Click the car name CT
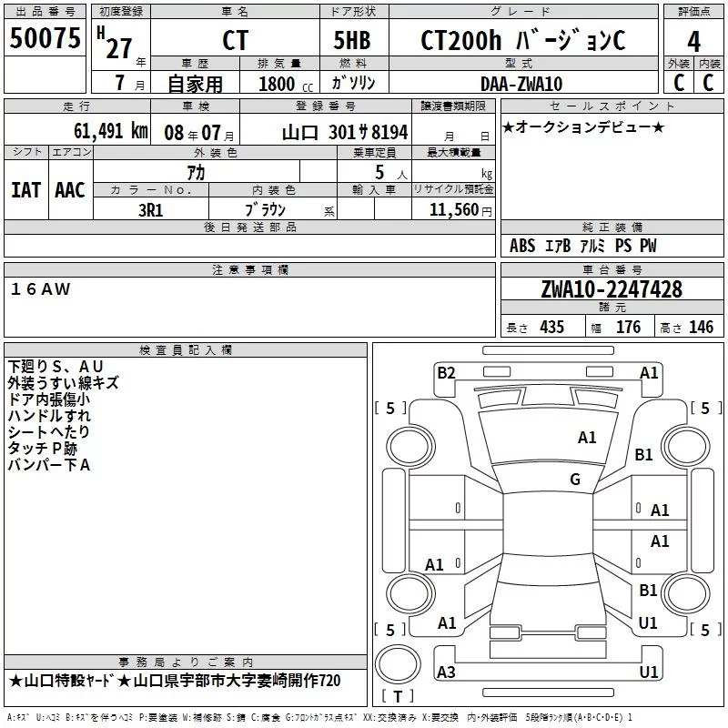Image resolution: width=728 pixels, height=728 pixels. [x=235, y=40]
